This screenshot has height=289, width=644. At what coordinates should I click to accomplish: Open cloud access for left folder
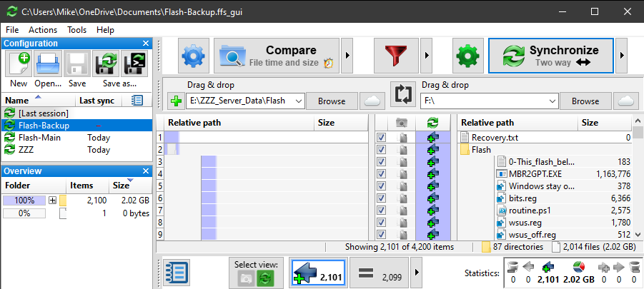[372, 101]
